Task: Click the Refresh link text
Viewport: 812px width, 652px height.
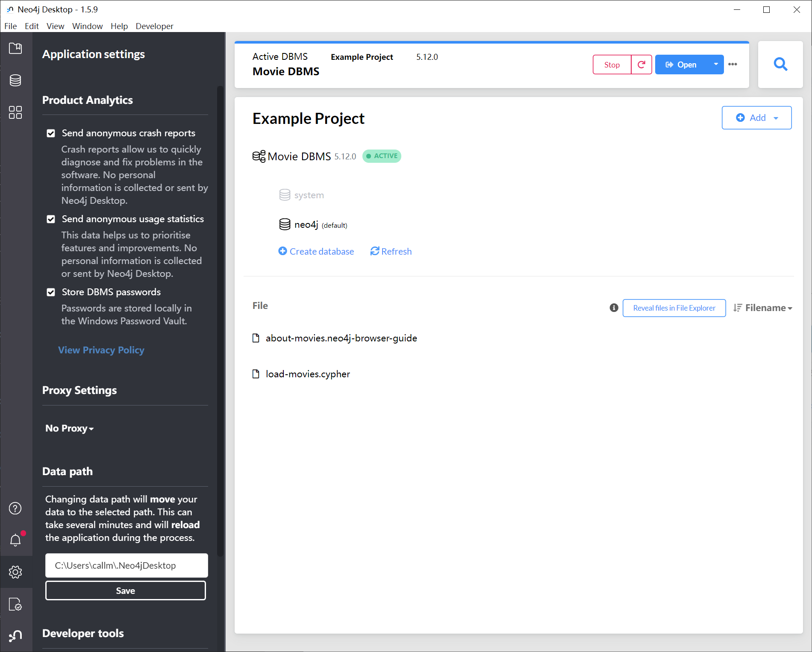Action: pyautogui.click(x=397, y=251)
